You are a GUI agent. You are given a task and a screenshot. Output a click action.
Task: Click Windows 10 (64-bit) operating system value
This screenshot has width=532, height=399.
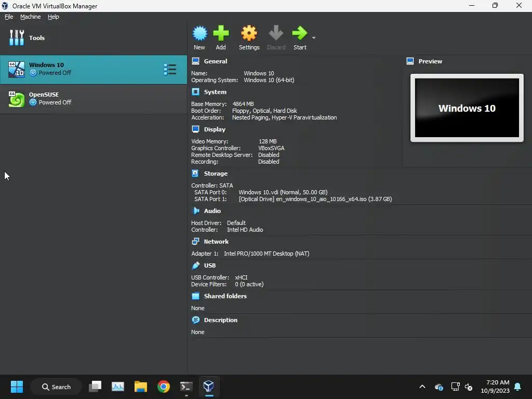tap(269, 80)
